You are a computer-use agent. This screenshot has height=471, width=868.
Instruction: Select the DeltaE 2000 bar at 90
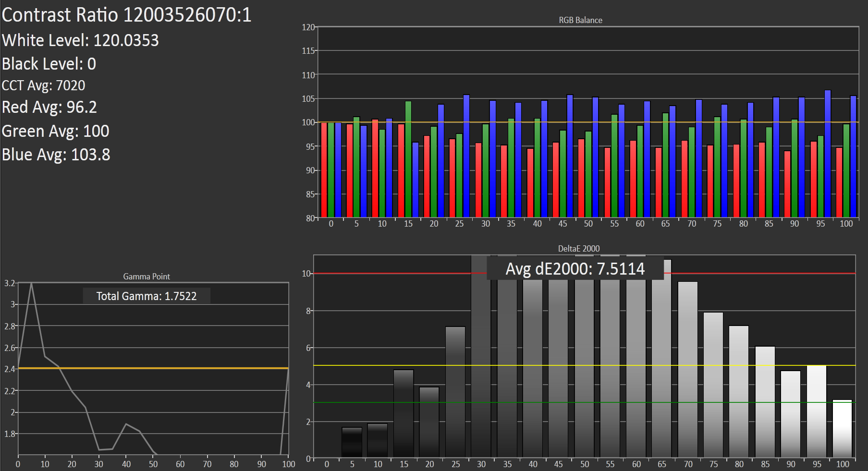pos(791,414)
